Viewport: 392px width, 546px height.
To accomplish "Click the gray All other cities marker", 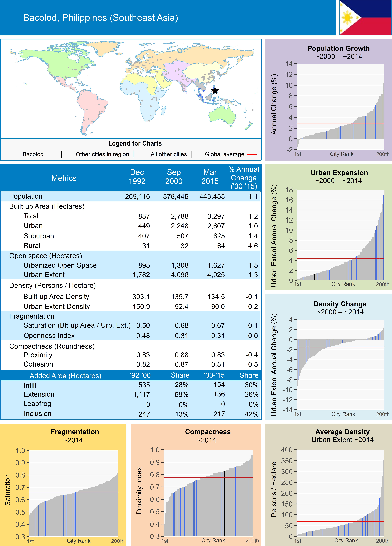I will 191,154.
